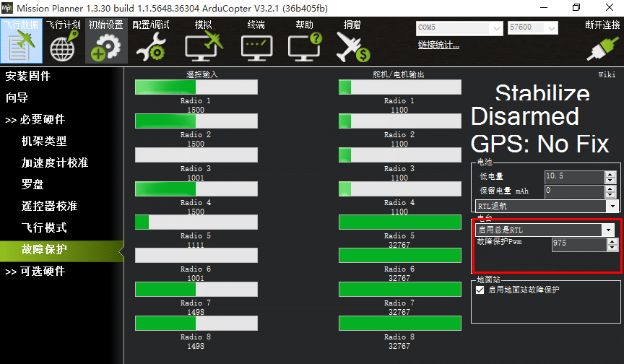The image size is (624, 364).
Task: Open 遥控器校准 radio calibration page
Action: [x=49, y=206]
